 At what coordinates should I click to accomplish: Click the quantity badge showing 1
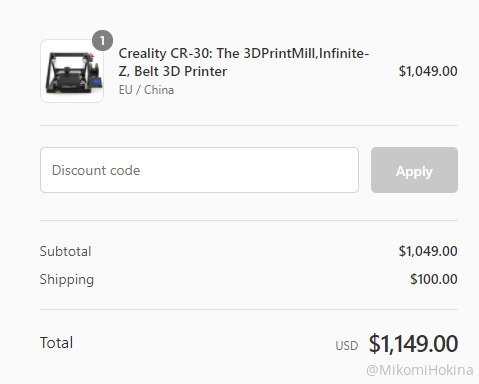[x=102, y=41]
